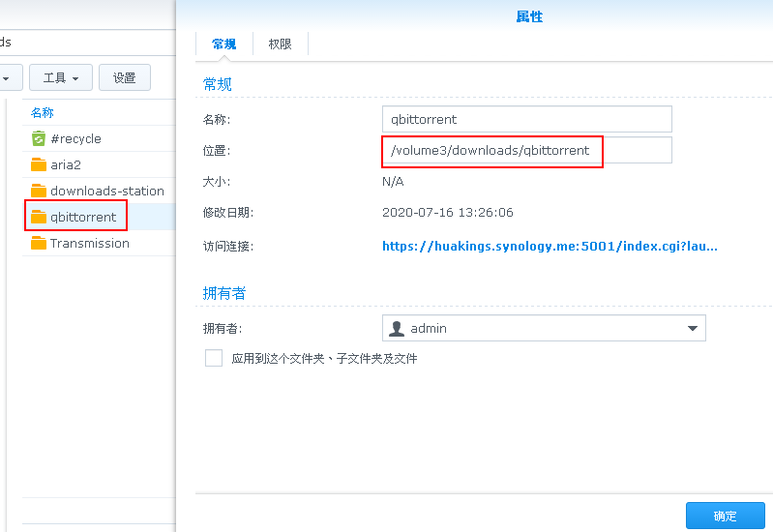Tick the apply-to-subfolders-and-files checkbox

click(214, 358)
